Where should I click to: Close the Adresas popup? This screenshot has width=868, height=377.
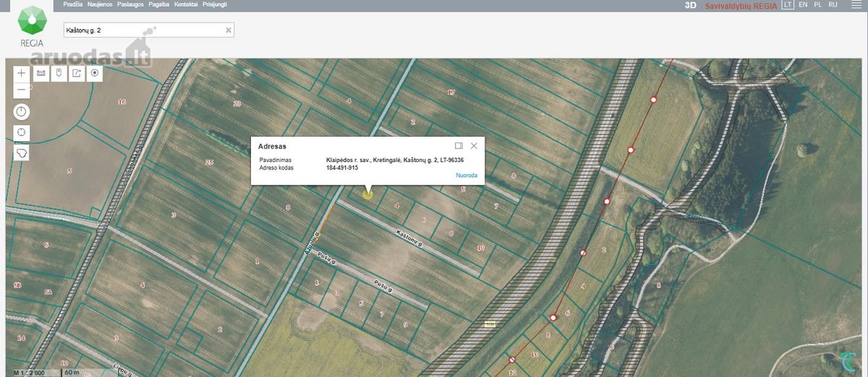(x=474, y=145)
